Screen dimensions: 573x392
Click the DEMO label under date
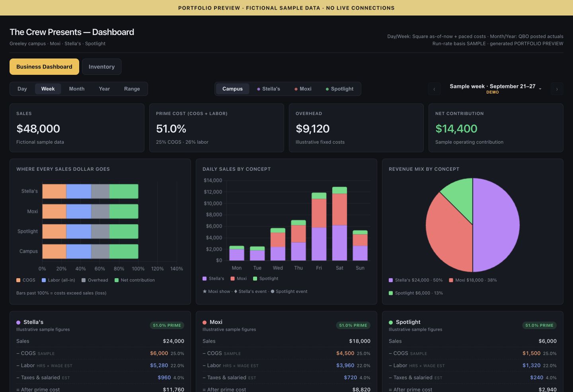click(x=493, y=92)
